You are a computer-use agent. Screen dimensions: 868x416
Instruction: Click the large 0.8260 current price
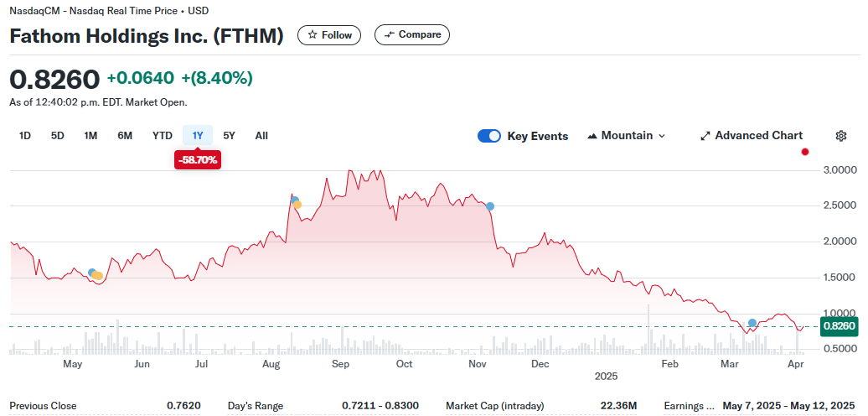54,80
